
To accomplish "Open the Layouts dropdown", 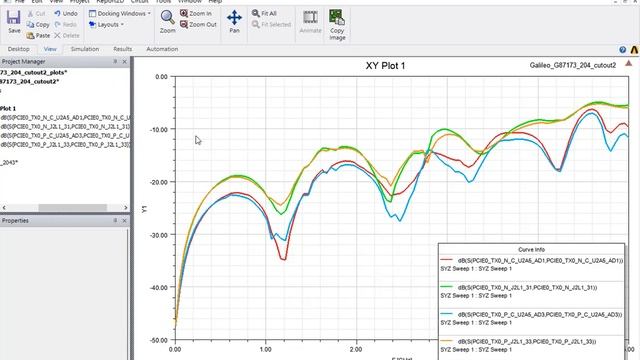I will point(106,24).
